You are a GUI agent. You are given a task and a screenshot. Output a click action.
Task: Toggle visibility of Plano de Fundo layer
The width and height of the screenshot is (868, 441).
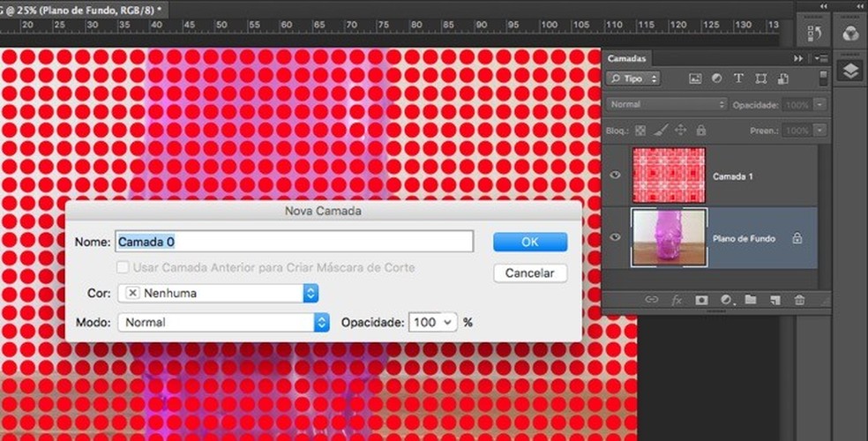coord(616,237)
